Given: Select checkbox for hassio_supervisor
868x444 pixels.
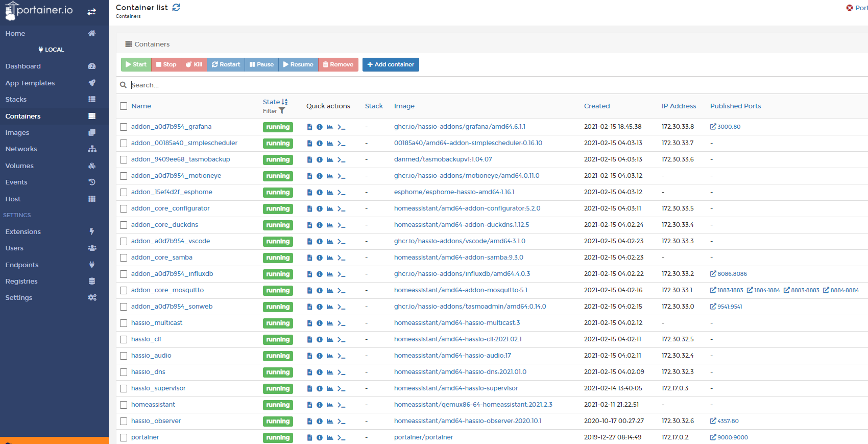Looking at the screenshot, I should [x=124, y=389].
